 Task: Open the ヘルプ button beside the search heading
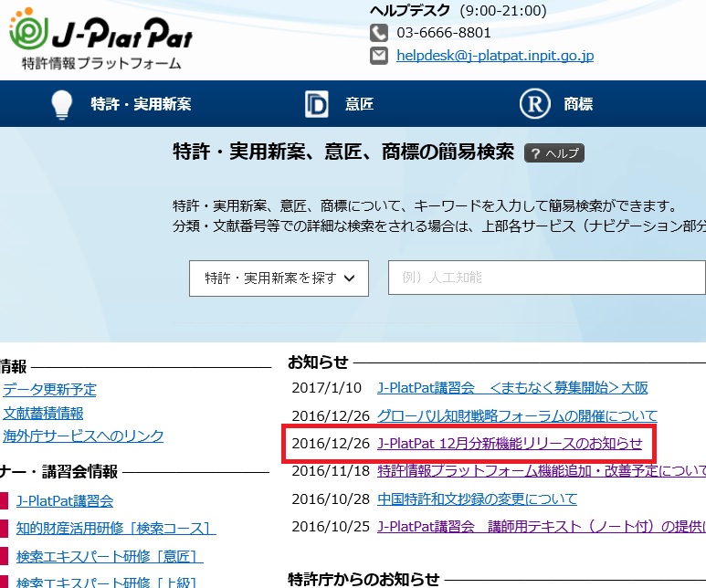coord(554,153)
